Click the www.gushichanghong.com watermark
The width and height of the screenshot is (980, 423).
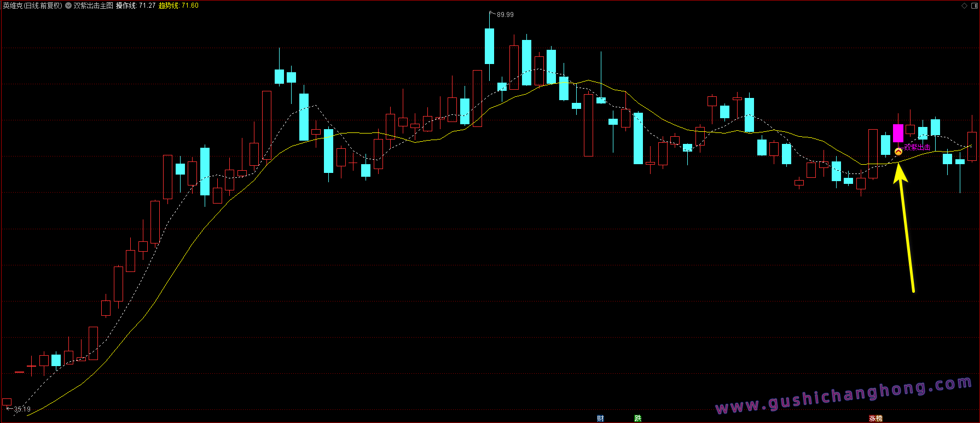tap(843, 396)
